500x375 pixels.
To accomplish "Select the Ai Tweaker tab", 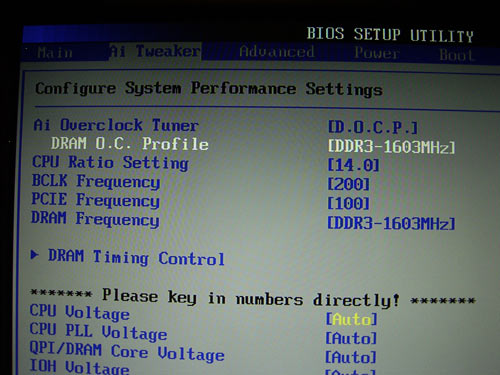I will click(x=155, y=51).
